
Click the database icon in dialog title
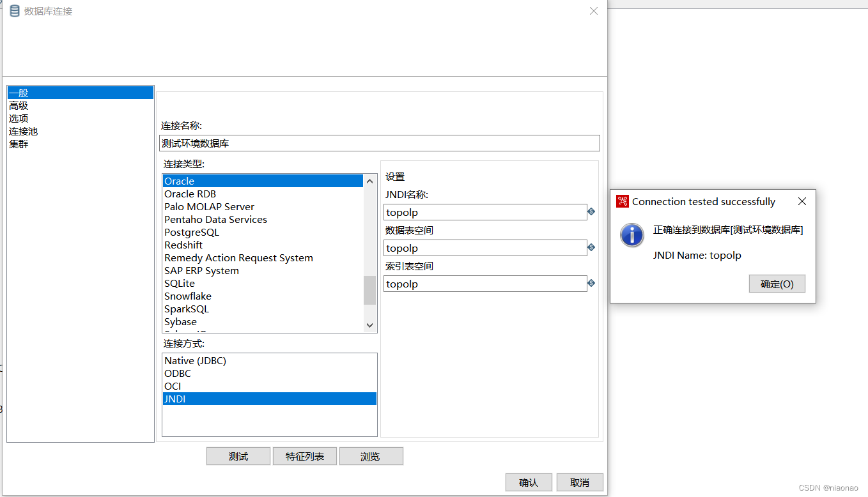pos(15,11)
